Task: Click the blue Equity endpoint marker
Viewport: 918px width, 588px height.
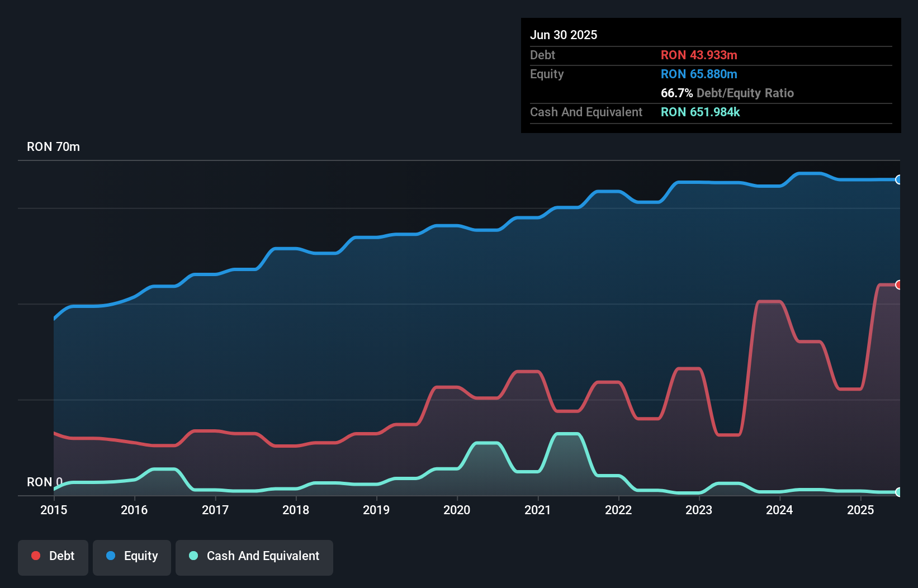Action: [x=899, y=179]
